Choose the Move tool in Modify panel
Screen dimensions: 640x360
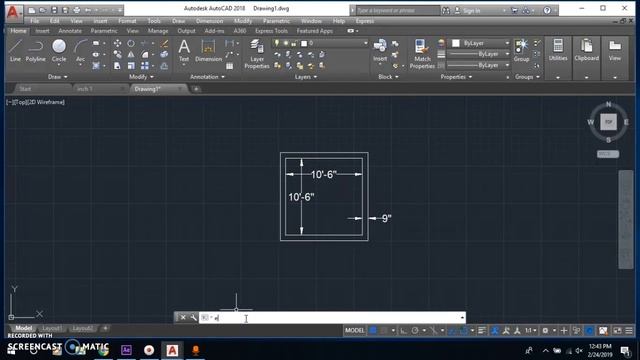click(x=117, y=43)
